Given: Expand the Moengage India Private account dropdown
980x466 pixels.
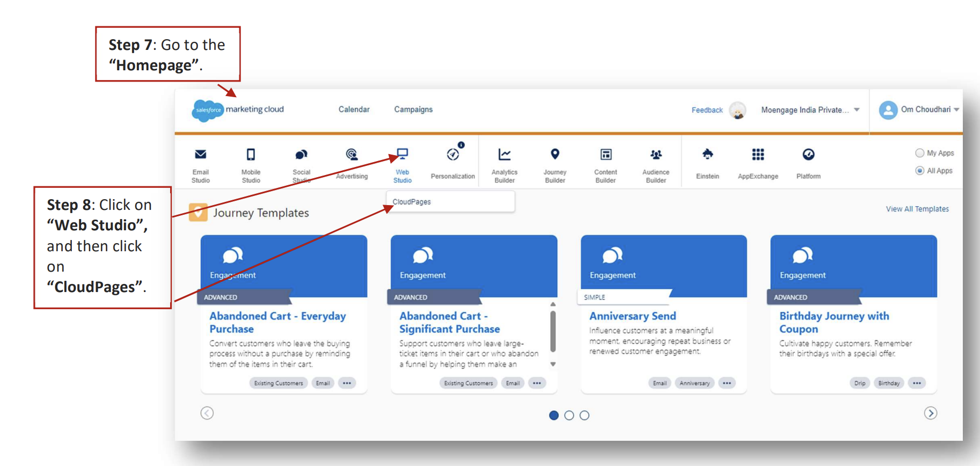Looking at the screenshot, I should point(857,110).
